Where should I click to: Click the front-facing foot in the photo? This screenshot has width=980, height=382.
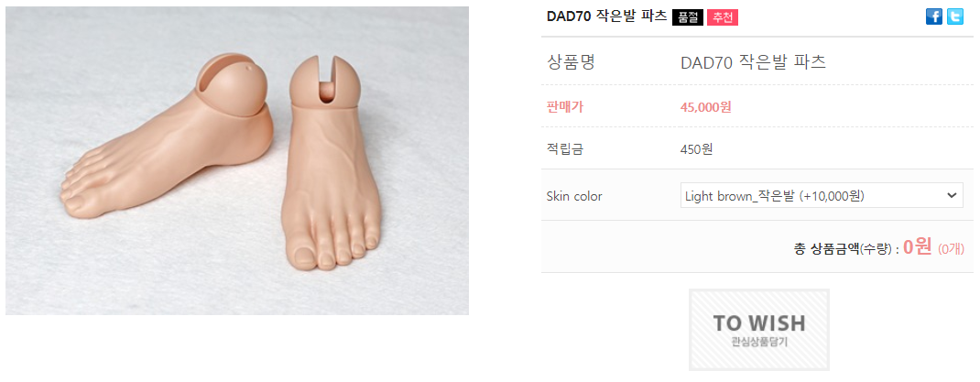(331, 162)
